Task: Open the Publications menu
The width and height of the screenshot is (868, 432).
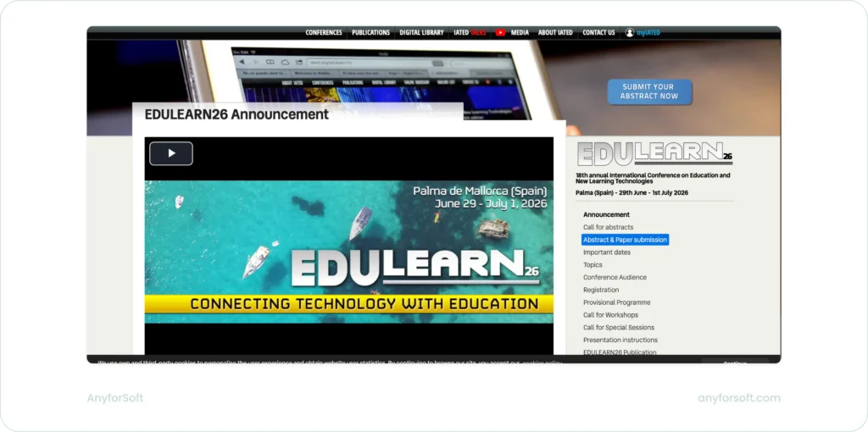Action: (x=371, y=33)
